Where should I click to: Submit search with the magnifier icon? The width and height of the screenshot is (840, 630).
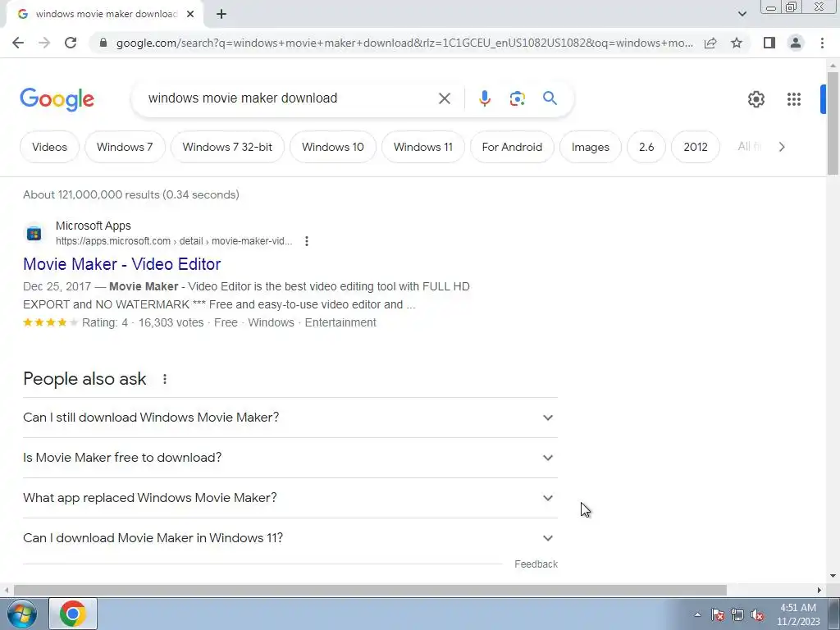coord(550,98)
